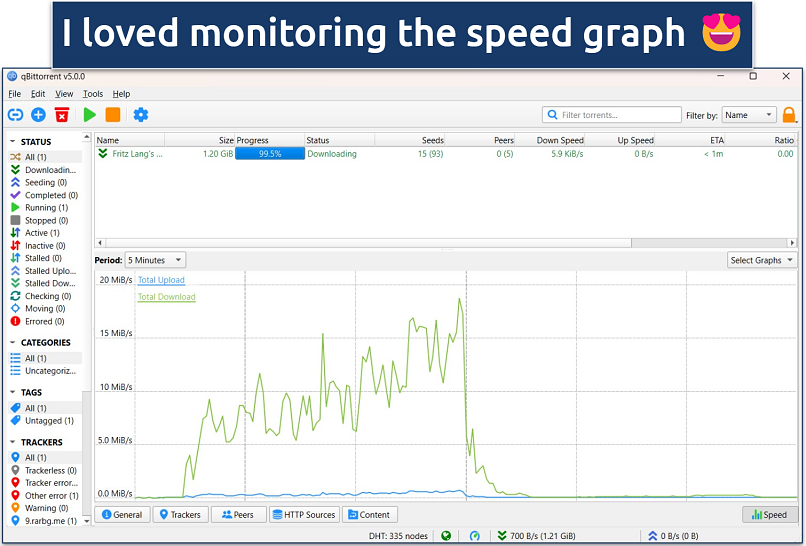This screenshot has height=546, width=806.
Task: Switch to the Speed tab
Action: coord(770,515)
